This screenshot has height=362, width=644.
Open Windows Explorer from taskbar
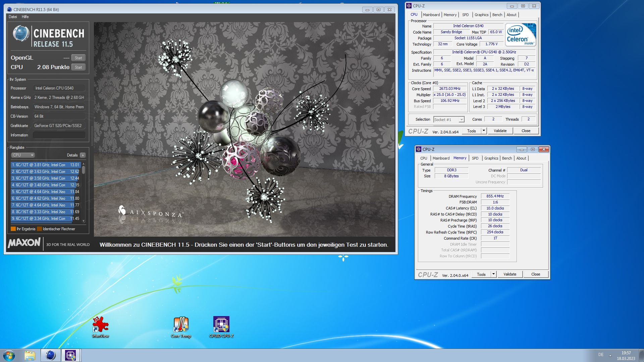[30, 355]
